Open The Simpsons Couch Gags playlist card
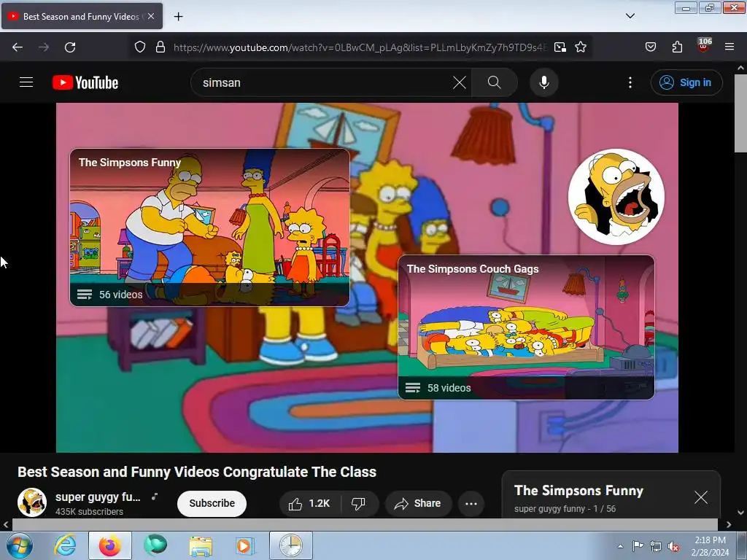 [526, 327]
